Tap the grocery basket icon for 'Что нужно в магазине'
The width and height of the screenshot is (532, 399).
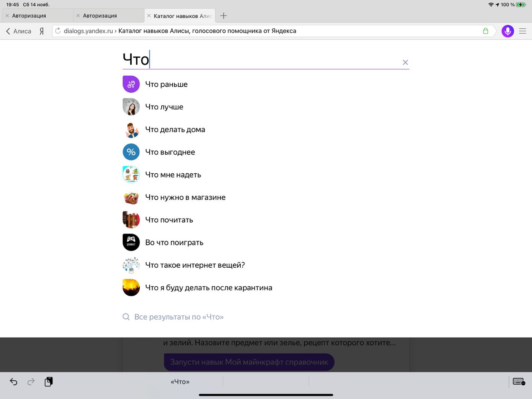pos(131,197)
